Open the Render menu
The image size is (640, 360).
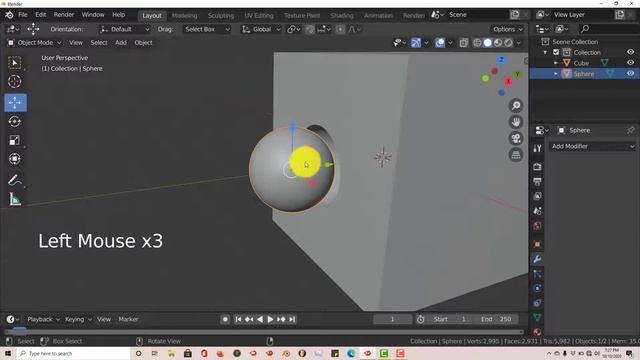[x=64, y=15]
